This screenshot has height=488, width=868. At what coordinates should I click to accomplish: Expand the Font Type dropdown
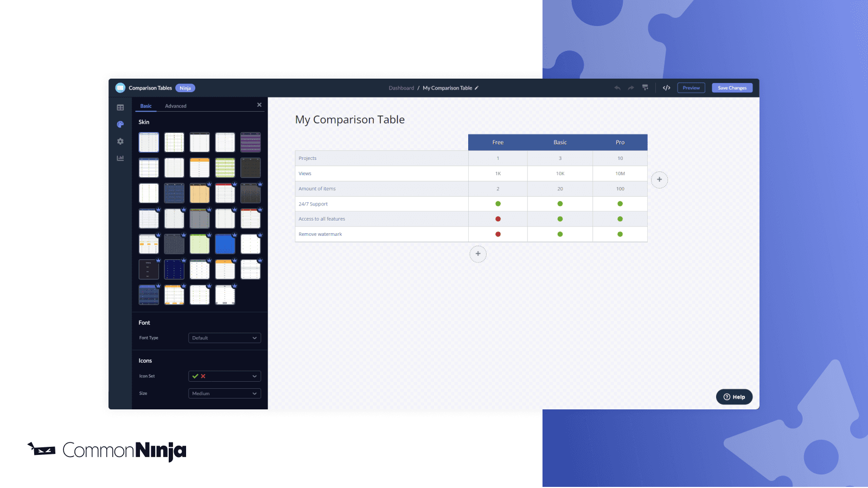pos(225,338)
